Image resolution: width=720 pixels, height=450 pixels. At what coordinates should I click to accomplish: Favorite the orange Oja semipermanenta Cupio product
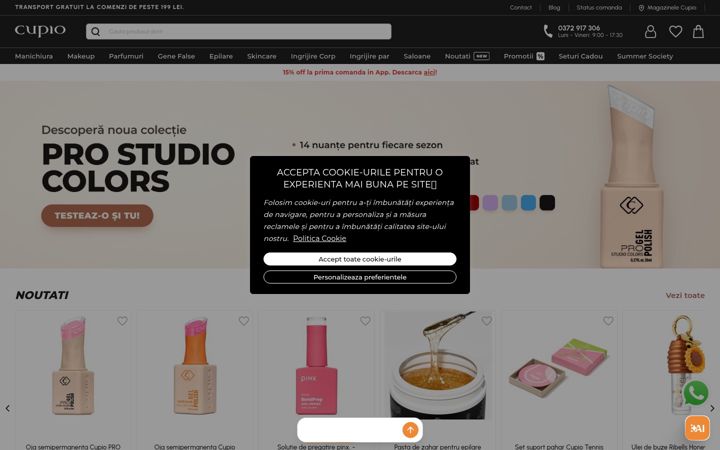point(243,321)
